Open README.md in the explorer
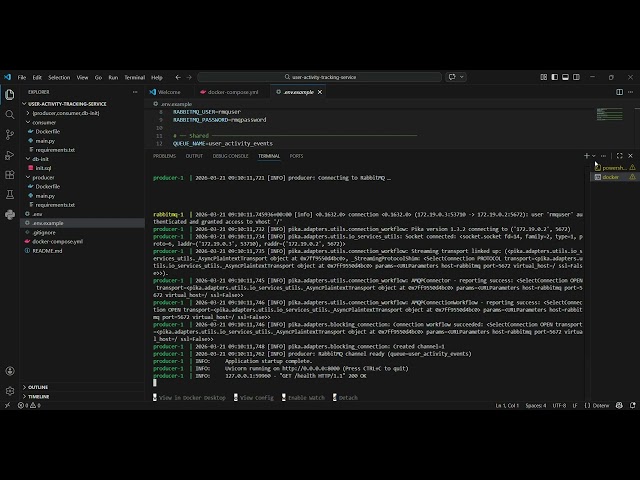 (82, 251)
